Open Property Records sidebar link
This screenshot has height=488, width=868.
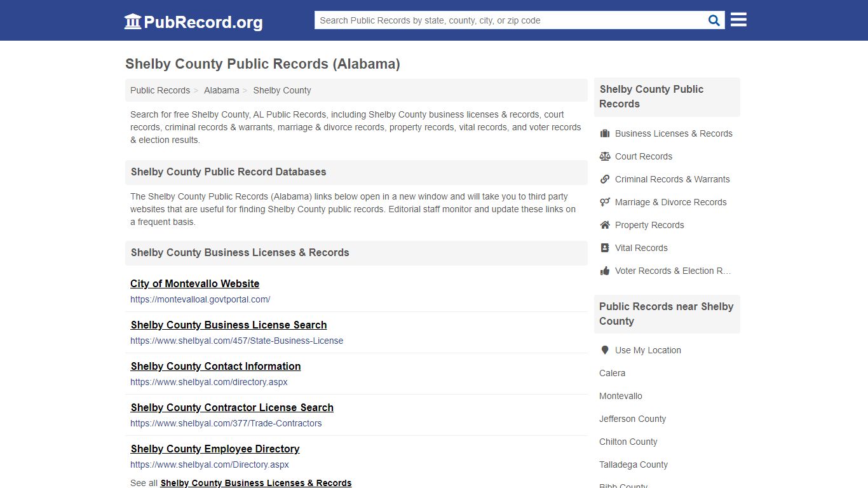(649, 225)
